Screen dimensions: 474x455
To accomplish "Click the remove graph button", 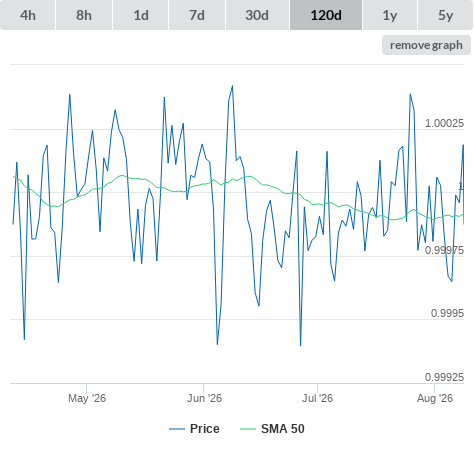I will tap(426, 45).
